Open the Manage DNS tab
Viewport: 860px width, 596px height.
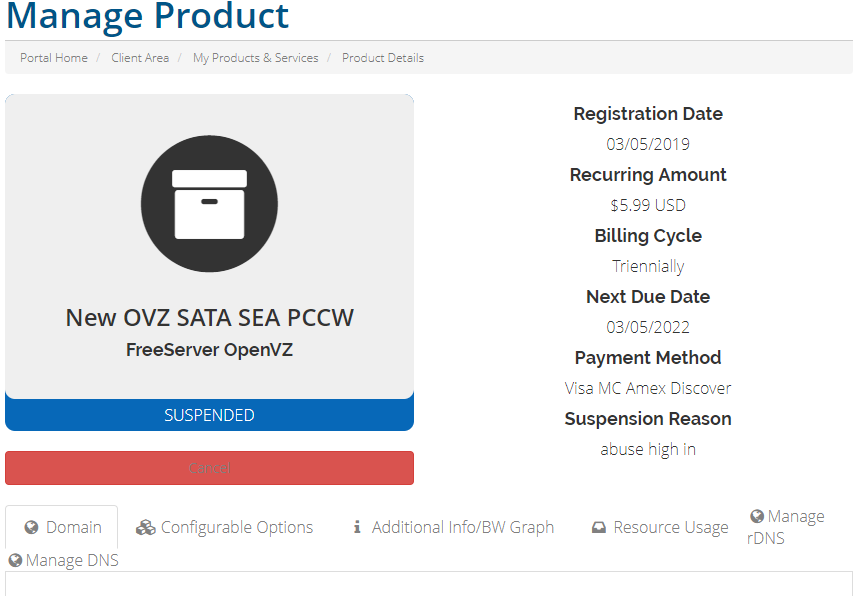click(72, 560)
